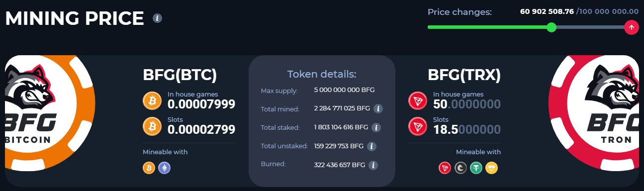Click the BitTorrent coin icon under BFG(TRX)
This screenshot has height=191, width=644.
tap(460, 168)
